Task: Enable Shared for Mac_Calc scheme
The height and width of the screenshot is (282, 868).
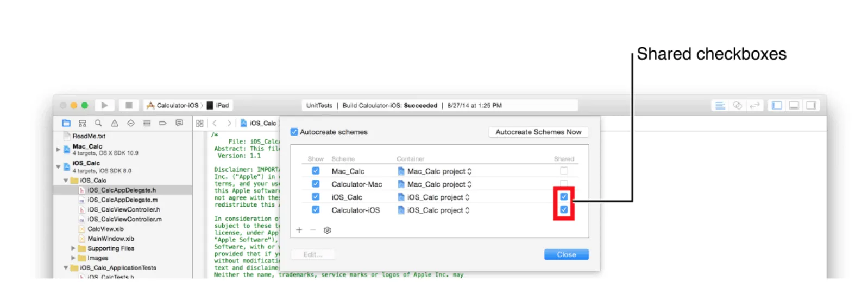Action: [564, 171]
